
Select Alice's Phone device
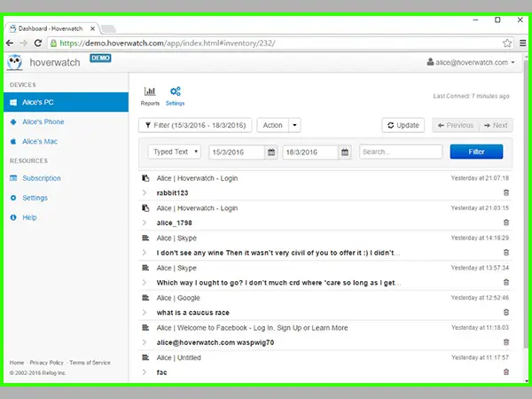43,121
